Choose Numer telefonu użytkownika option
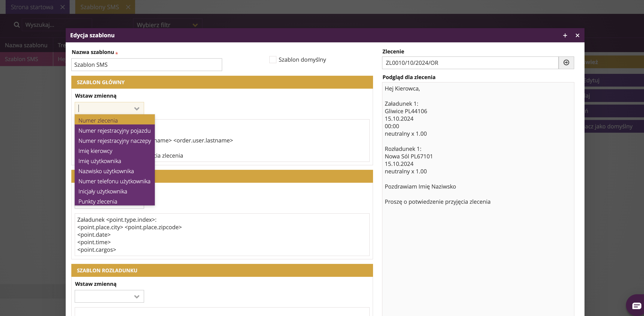This screenshot has height=316, width=644. point(114,181)
